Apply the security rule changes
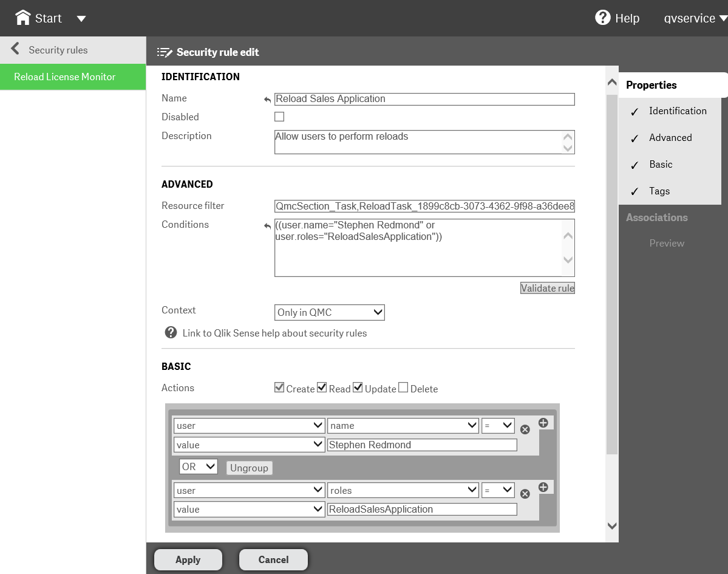The width and height of the screenshot is (728, 574). point(188,559)
